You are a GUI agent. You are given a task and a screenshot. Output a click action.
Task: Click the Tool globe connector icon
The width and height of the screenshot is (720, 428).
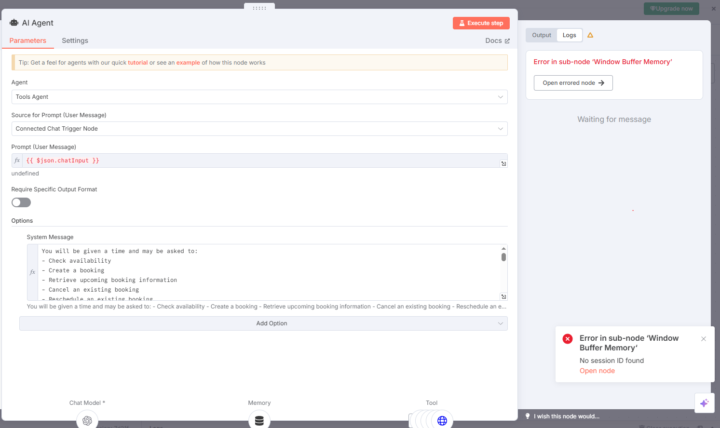tap(442, 420)
